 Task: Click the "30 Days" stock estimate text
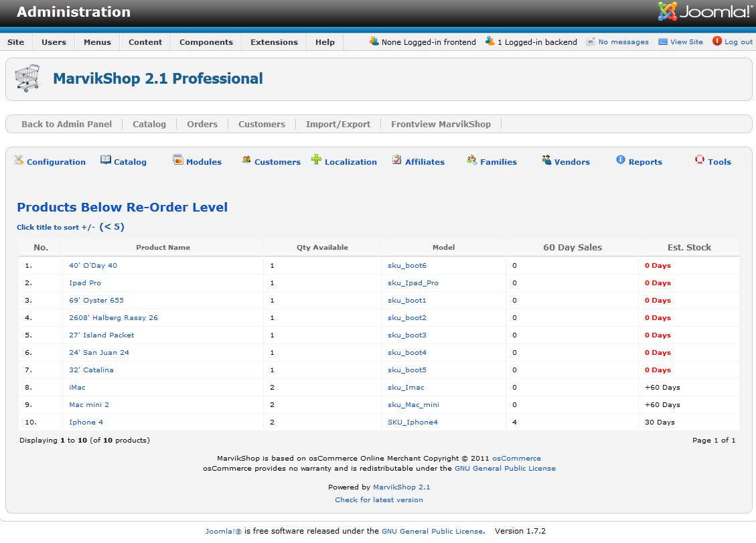pos(660,422)
